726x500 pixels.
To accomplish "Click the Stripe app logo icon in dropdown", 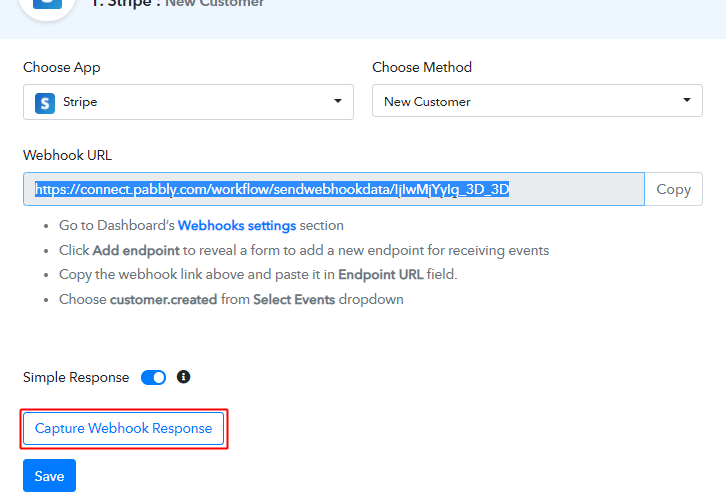I will click(45, 103).
